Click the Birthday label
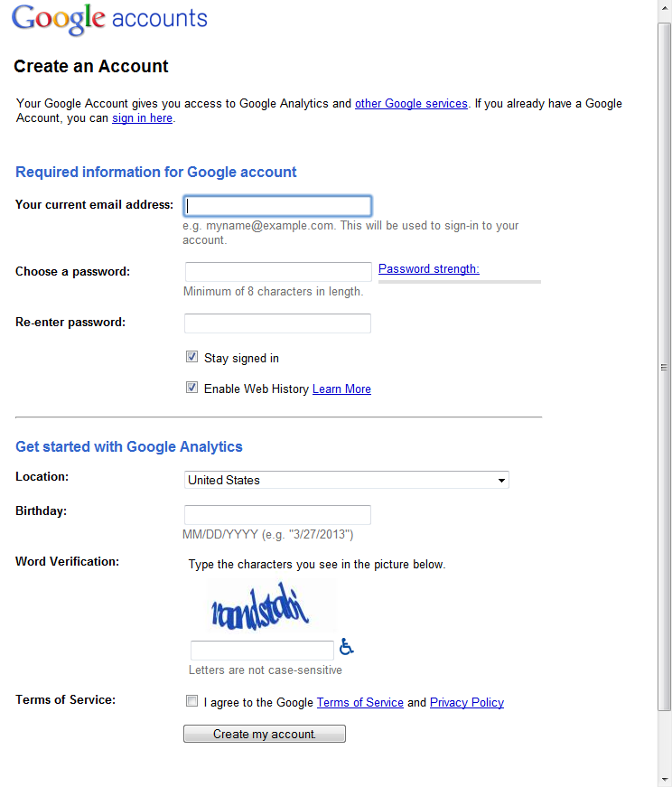The image size is (672, 787). point(42,511)
